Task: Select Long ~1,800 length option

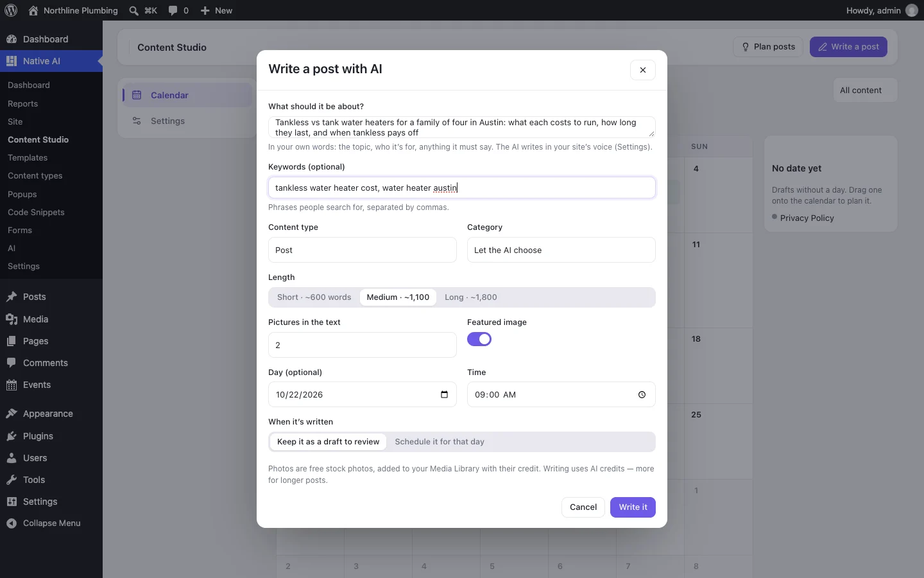Action: [x=471, y=297]
